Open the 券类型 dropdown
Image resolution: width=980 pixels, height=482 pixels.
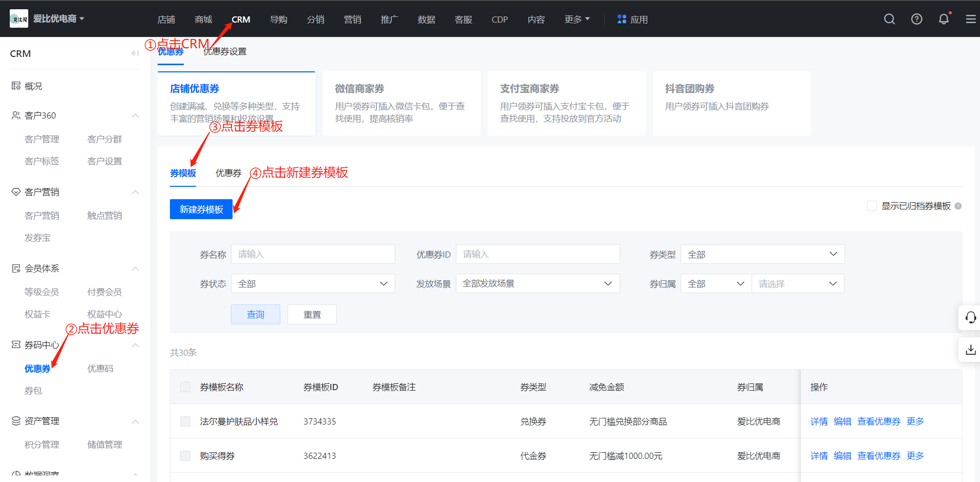[x=762, y=254]
